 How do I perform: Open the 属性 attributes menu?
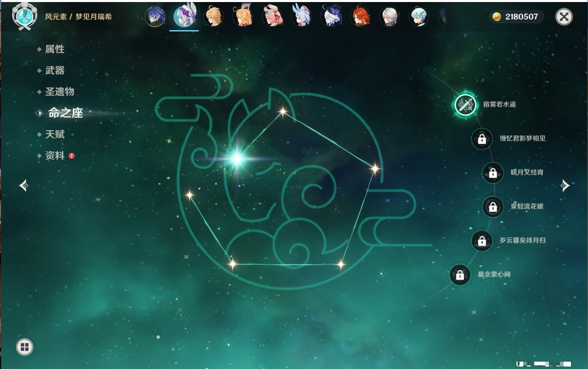pyautogui.click(x=55, y=49)
